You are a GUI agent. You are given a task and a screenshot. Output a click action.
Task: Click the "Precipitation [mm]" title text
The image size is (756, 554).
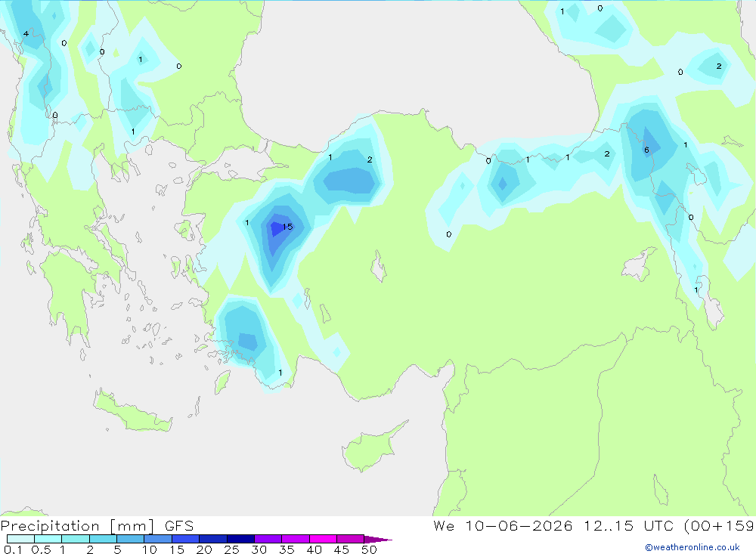point(77,526)
